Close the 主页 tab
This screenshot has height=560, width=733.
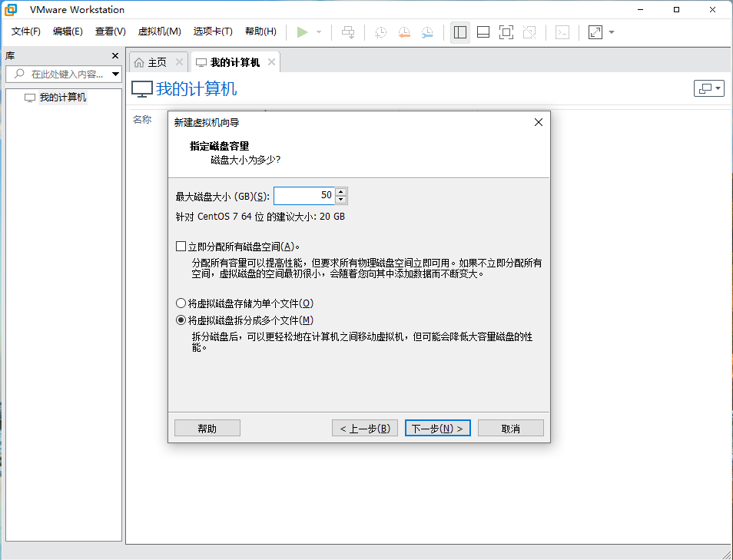pos(179,61)
